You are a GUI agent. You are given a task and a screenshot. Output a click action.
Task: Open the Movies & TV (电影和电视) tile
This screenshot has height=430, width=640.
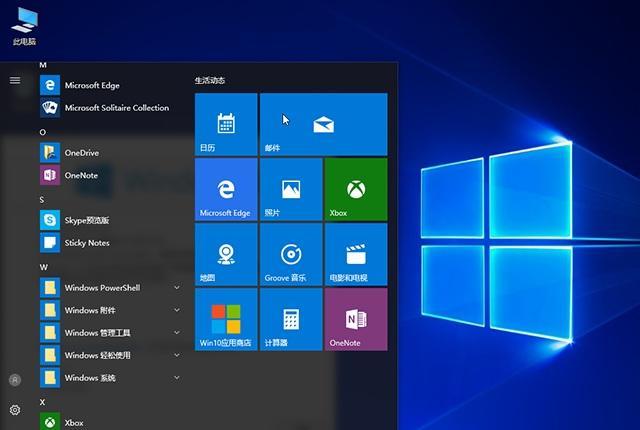pyautogui.click(x=356, y=254)
